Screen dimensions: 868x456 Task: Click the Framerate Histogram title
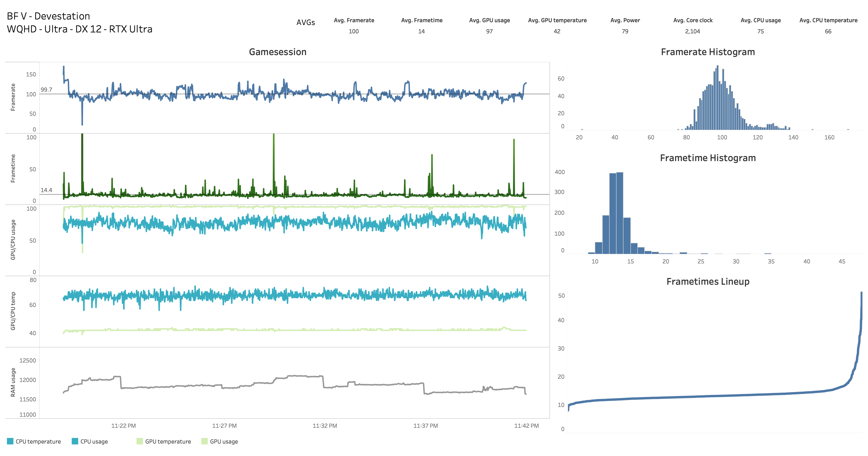pyautogui.click(x=708, y=52)
